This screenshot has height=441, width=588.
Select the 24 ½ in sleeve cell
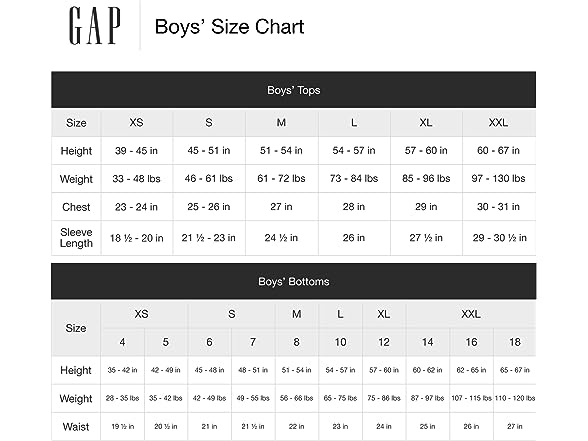click(x=281, y=238)
